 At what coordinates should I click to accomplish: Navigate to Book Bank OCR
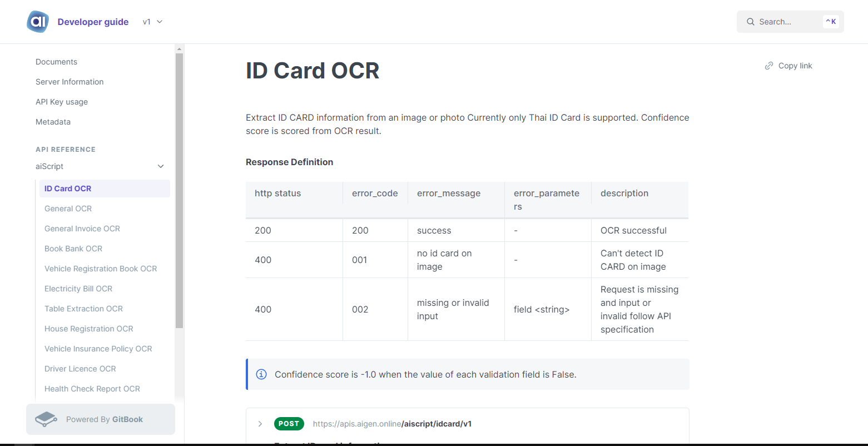click(73, 249)
